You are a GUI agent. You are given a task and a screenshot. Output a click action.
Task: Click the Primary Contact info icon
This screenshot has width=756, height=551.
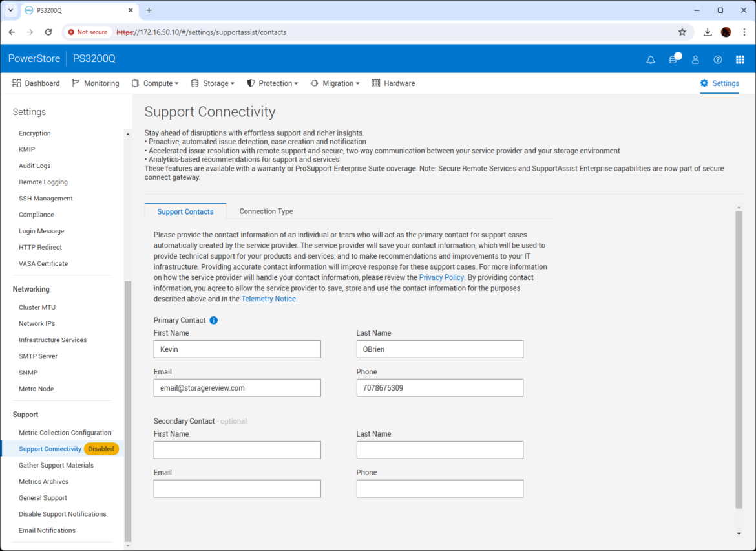point(214,320)
